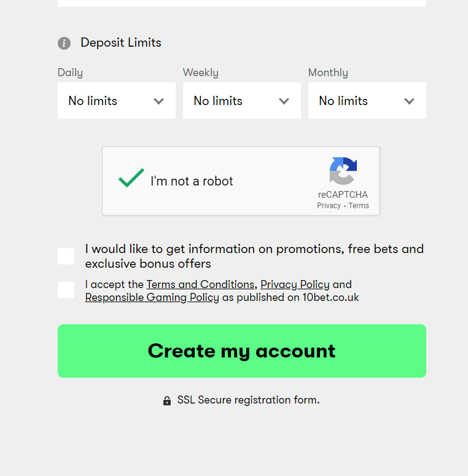The width and height of the screenshot is (468, 476).
Task: Click the reCAPTCHA Privacy link
Action: pos(329,206)
